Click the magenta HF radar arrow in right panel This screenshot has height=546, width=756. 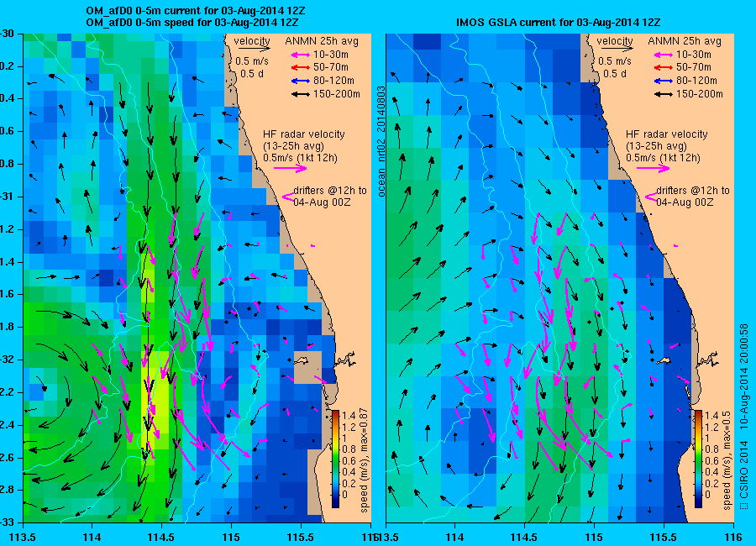654,168
